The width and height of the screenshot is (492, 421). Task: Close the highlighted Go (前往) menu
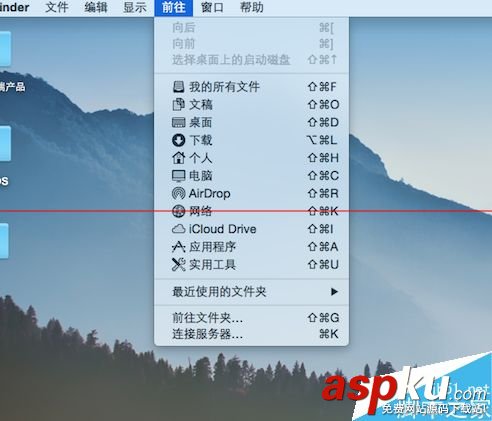click(x=174, y=7)
